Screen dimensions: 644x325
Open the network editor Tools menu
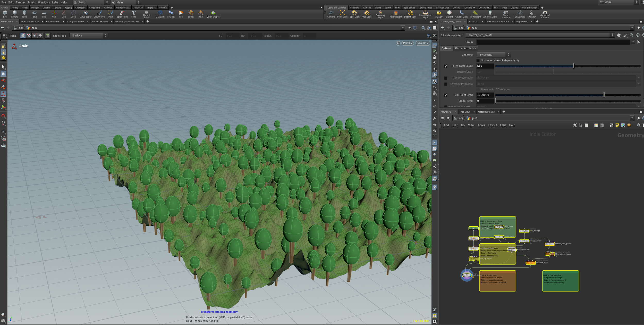coord(481,125)
